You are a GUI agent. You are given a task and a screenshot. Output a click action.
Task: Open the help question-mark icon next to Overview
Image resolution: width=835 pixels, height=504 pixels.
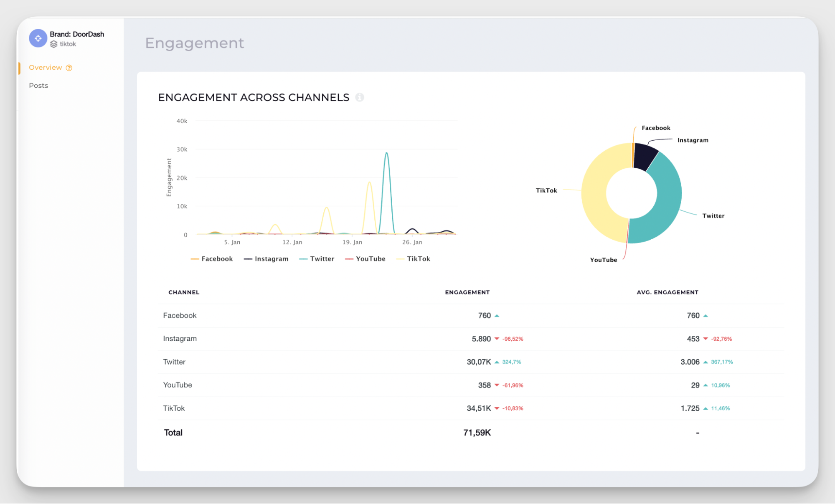click(69, 67)
